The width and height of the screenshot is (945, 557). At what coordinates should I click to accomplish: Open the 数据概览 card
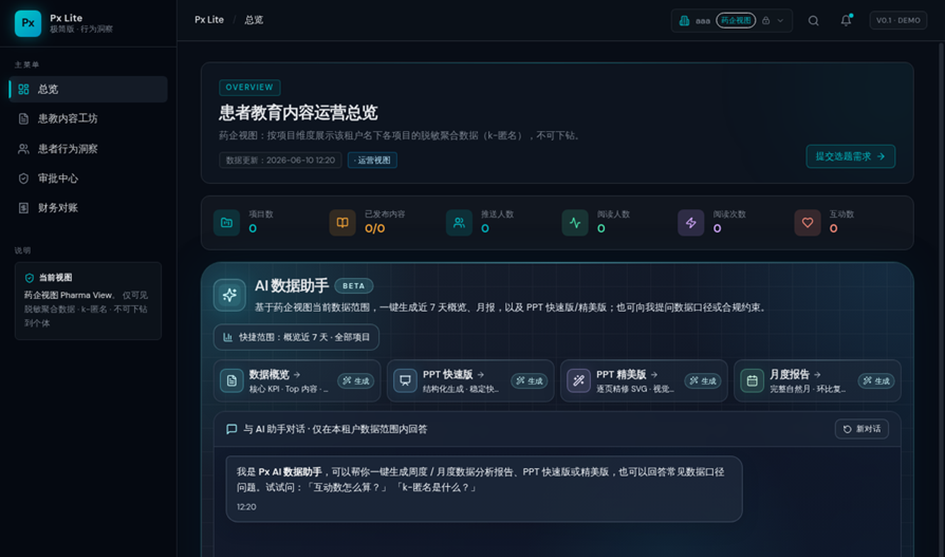click(297, 381)
